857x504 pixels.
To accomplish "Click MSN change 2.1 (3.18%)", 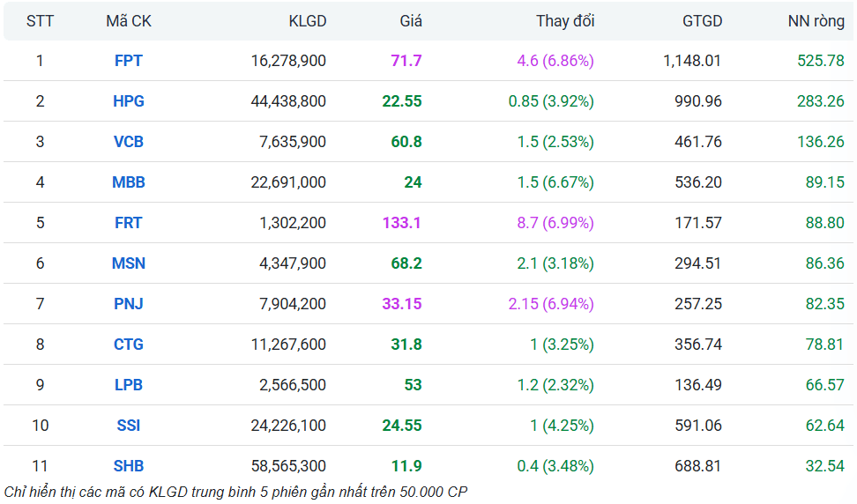I will tap(555, 263).
